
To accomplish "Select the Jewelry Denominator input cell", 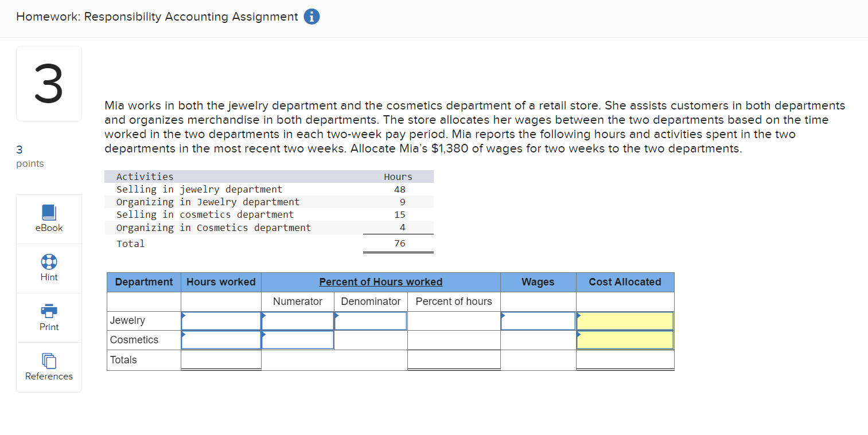I will pos(370,320).
